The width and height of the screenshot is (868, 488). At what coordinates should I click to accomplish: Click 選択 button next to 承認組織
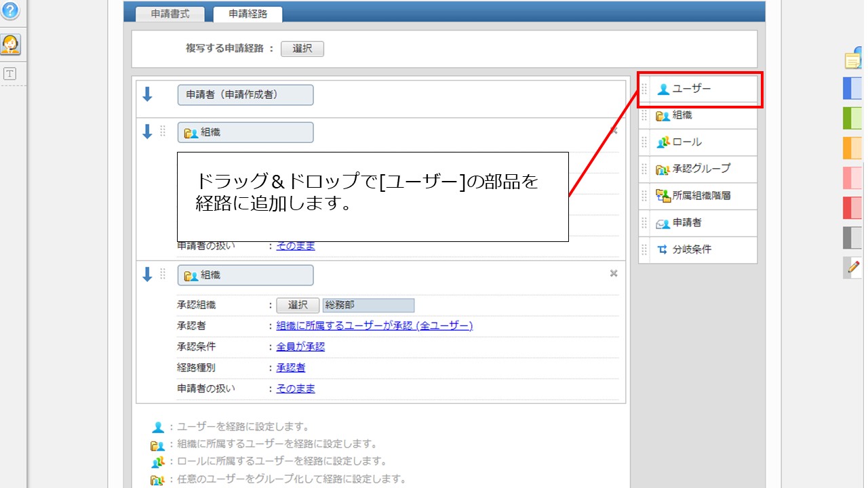298,305
